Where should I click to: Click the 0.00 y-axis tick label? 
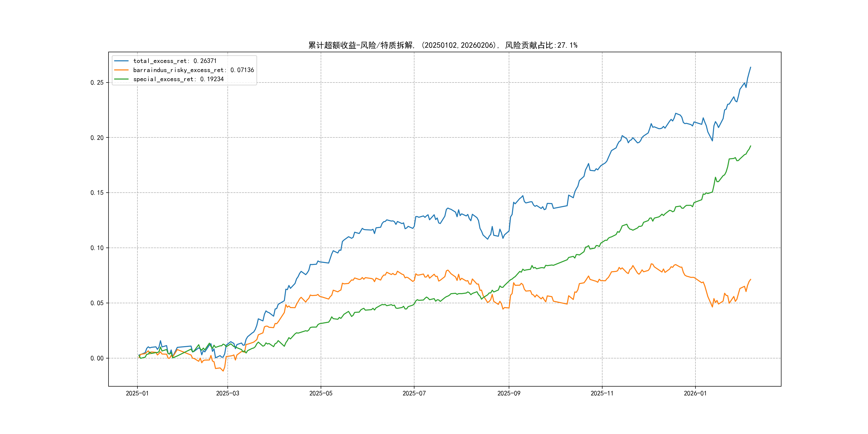(x=97, y=358)
